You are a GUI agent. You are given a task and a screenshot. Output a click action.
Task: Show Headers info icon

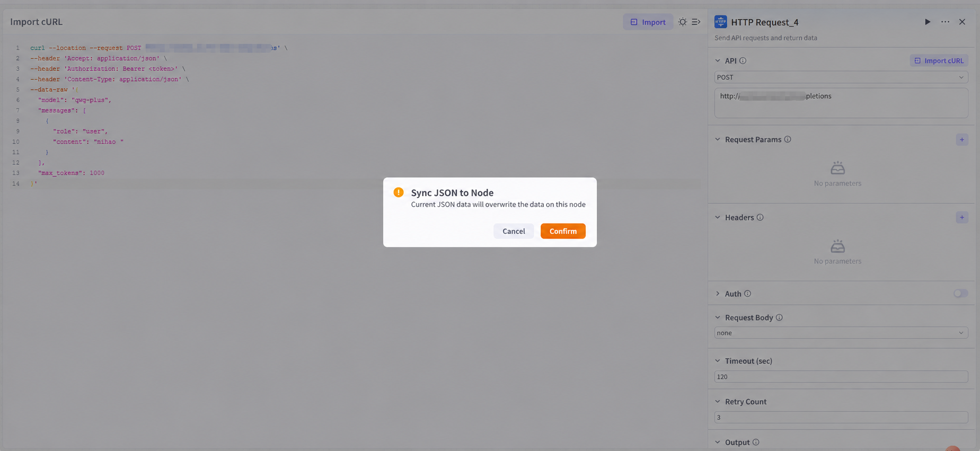pos(760,217)
